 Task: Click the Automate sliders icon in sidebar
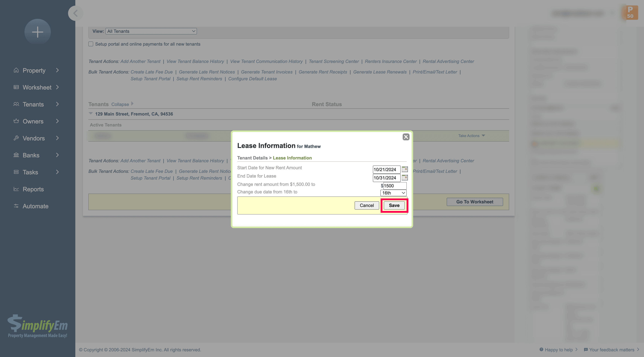(16, 206)
